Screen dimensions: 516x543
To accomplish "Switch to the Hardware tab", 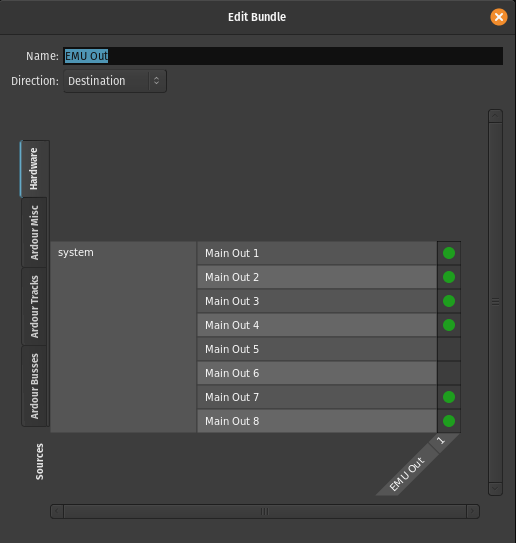I will [34, 169].
